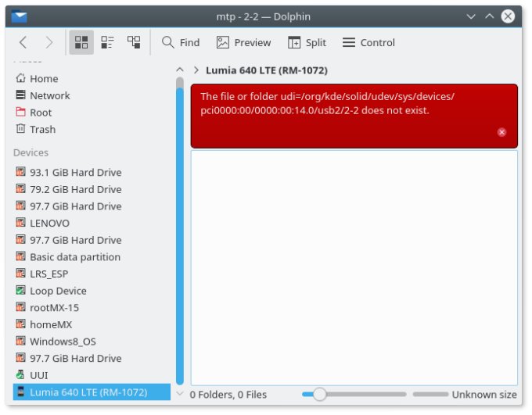
Task: Click the 0 Folders, 0 Files status
Action: (228, 395)
